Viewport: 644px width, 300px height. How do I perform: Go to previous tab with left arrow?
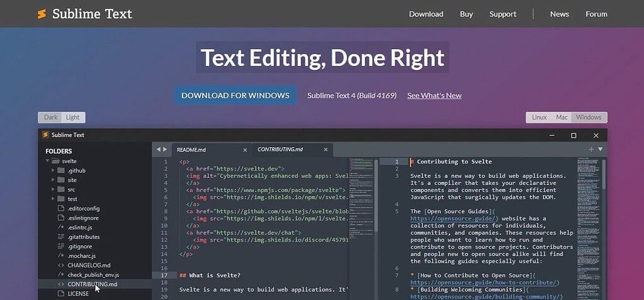click(159, 150)
